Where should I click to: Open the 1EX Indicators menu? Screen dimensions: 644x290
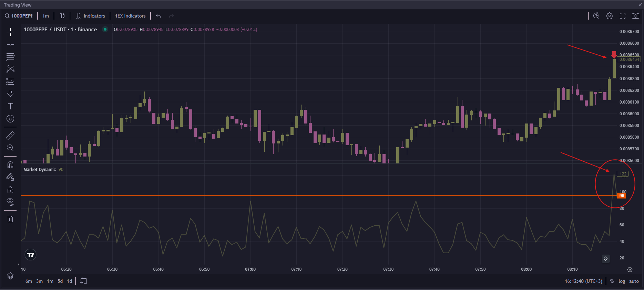(x=130, y=16)
